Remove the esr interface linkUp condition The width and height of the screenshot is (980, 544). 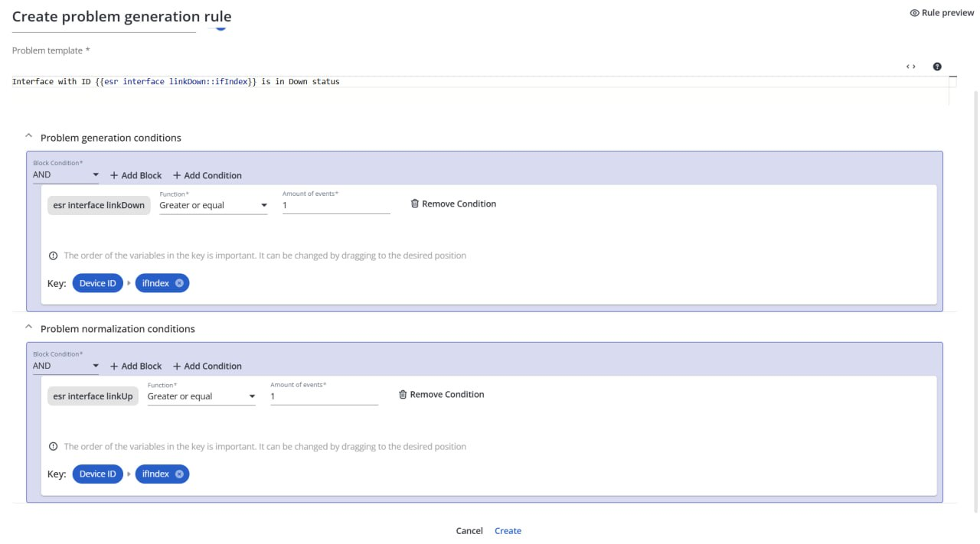(442, 395)
